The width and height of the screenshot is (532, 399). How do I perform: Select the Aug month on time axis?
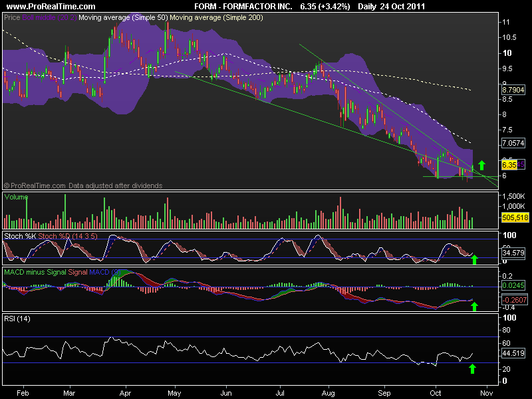[328, 393]
